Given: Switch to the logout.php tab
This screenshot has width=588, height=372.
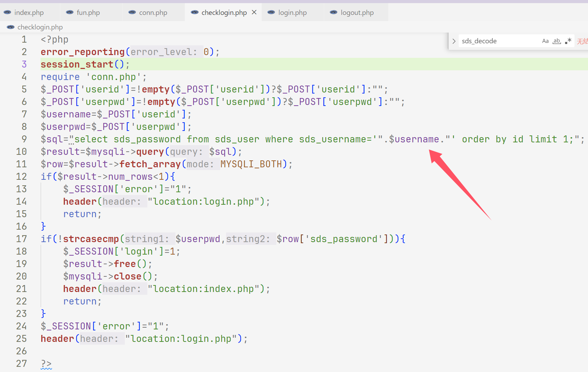Looking at the screenshot, I should point(357,12).
